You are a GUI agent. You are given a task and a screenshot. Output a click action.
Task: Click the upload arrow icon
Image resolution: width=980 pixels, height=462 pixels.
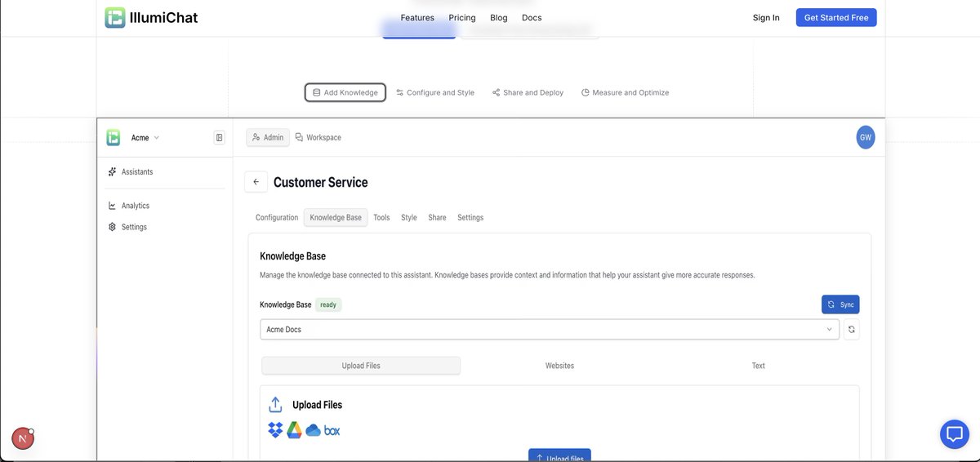(275, 405)
